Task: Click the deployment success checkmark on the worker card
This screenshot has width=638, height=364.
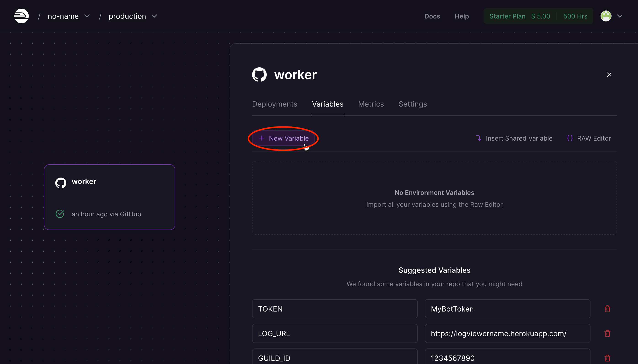Action: coord(60,214)
